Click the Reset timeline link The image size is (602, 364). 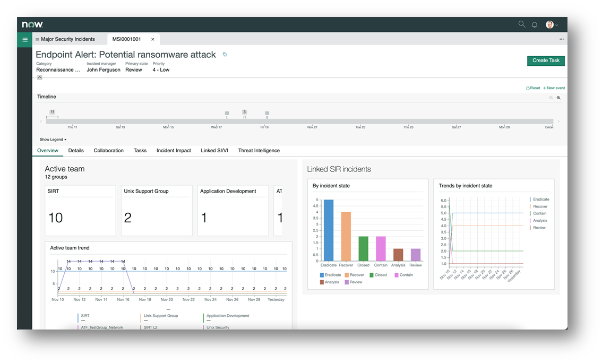[533, 88]
